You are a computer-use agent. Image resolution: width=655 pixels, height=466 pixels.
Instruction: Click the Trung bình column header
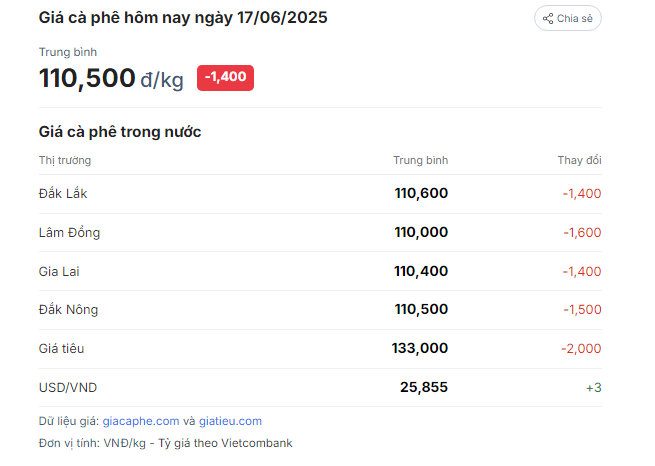coord(421,160)
